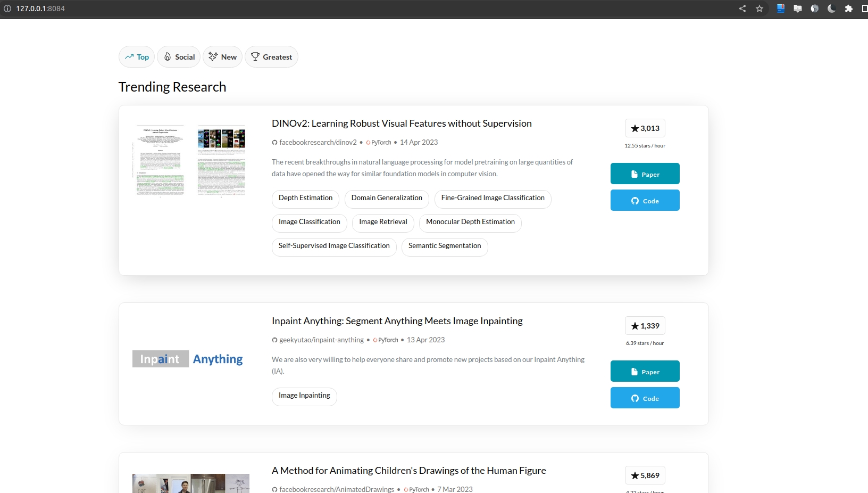Click the 3,013 stars badge for DINOv2
868x493 pixels.
pyautogui.click(x=645, y=128)
